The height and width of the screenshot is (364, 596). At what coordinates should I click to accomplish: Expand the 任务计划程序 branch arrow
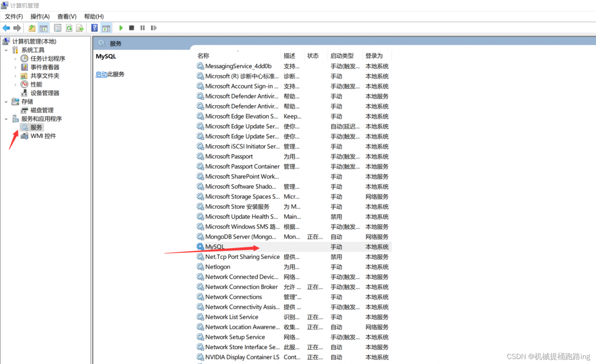pos(15,59)
